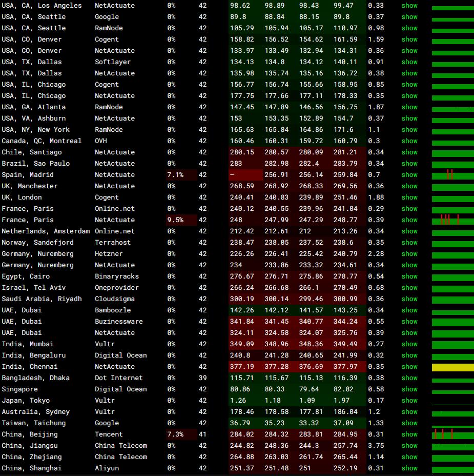
Task: Open show link for Nuremberg NetActuate
Action: 409,265
